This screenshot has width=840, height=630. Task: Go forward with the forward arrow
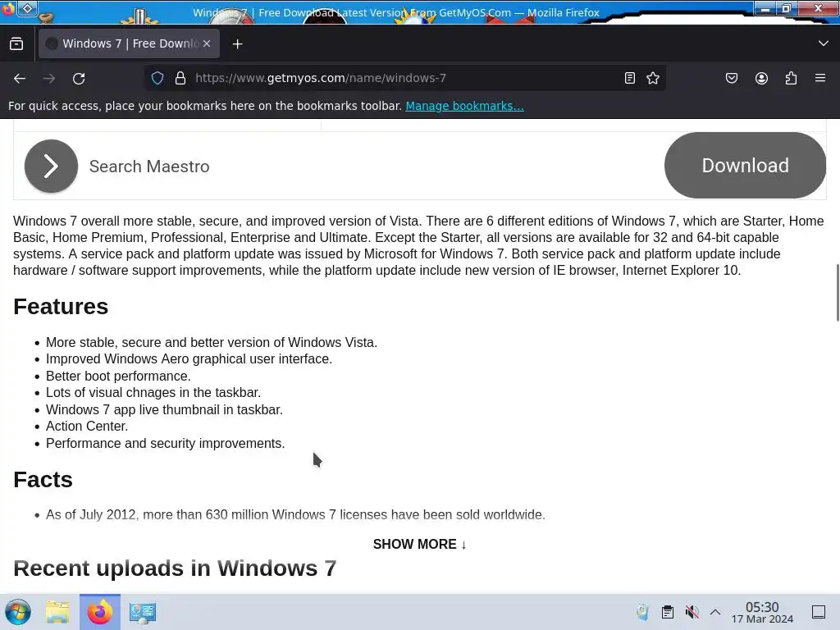(x=49, y=78)
